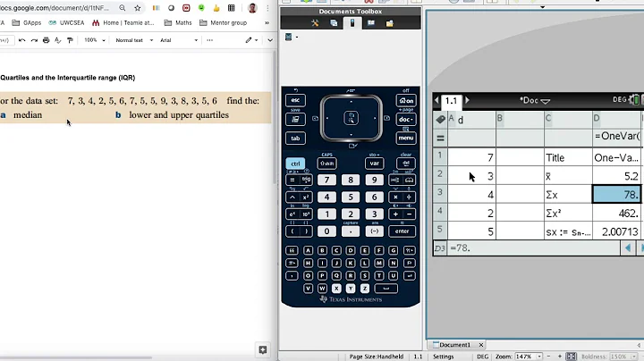The height and width of the screenshot is (361, 644).
Task: Select the cell containing 2.00713
Action: coord(616,231)
